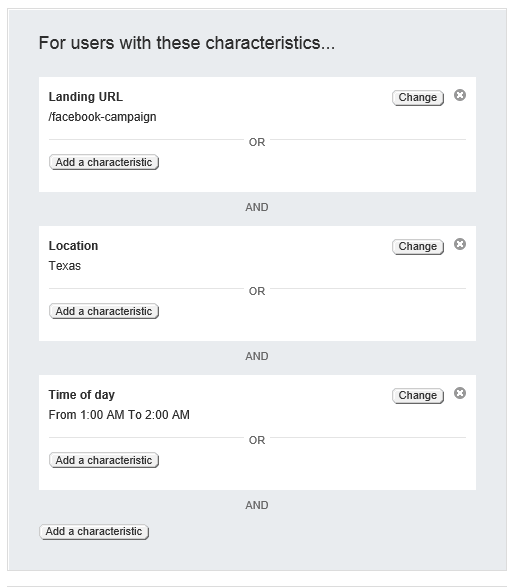
Task: Click the 'For users with these characteristics' title
Action: (187, 43)
